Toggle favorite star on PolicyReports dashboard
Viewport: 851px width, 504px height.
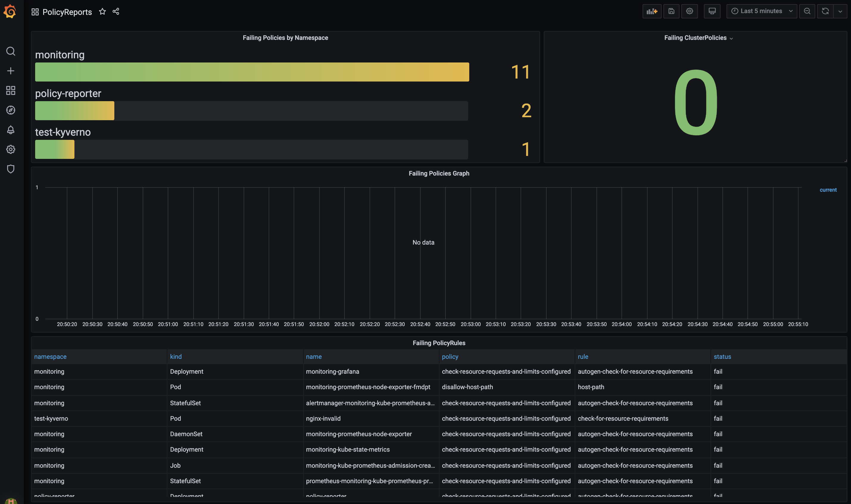[102, 11]
